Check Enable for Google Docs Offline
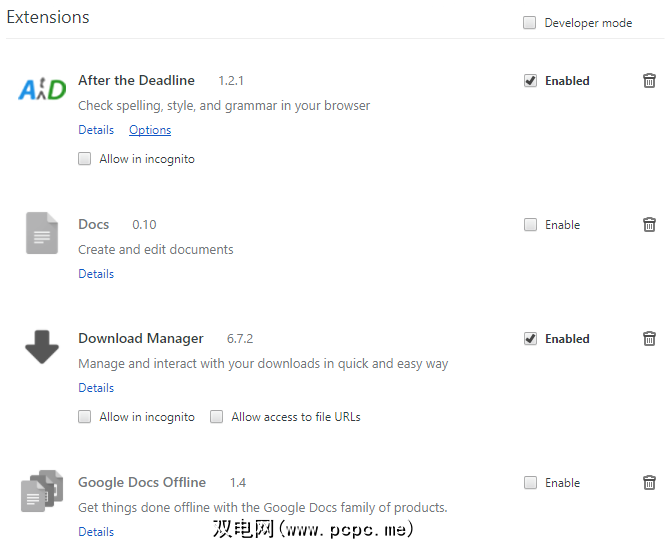 [530, 482]
